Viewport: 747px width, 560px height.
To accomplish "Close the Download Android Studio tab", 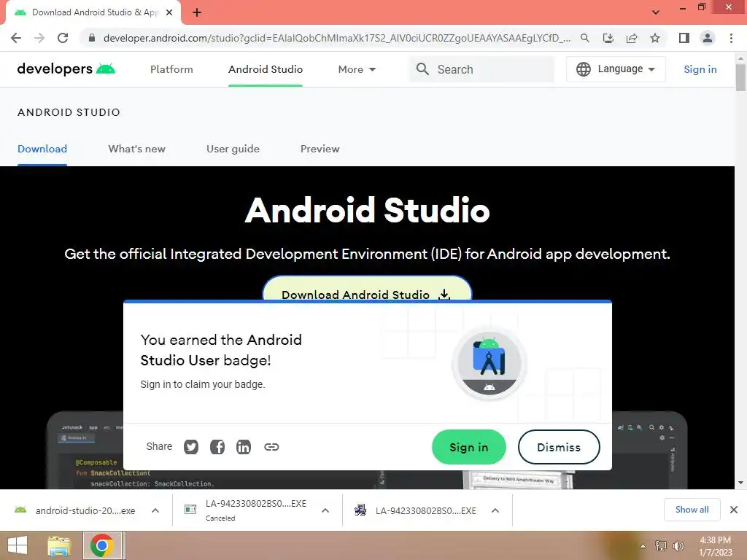I will point(169,12).
